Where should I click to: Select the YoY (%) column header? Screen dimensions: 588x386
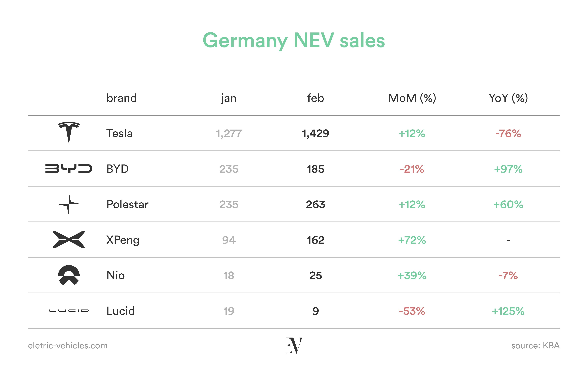[508, 98]
